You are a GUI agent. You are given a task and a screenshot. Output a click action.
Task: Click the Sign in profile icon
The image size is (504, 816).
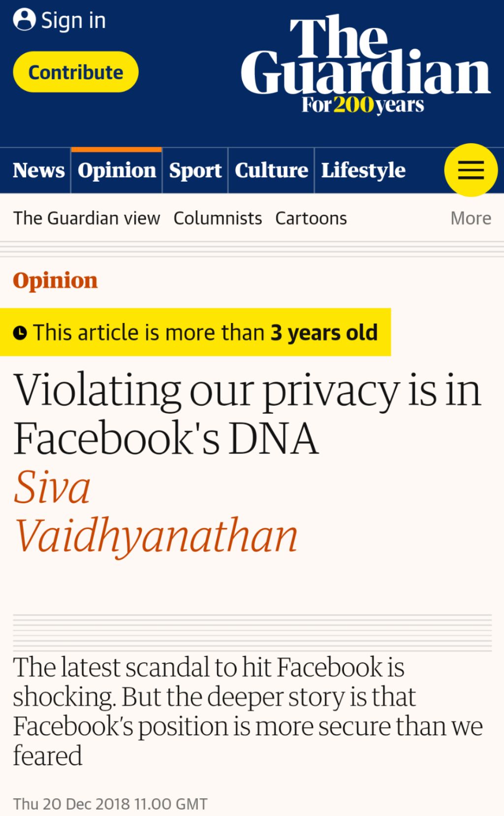[24, 20]
